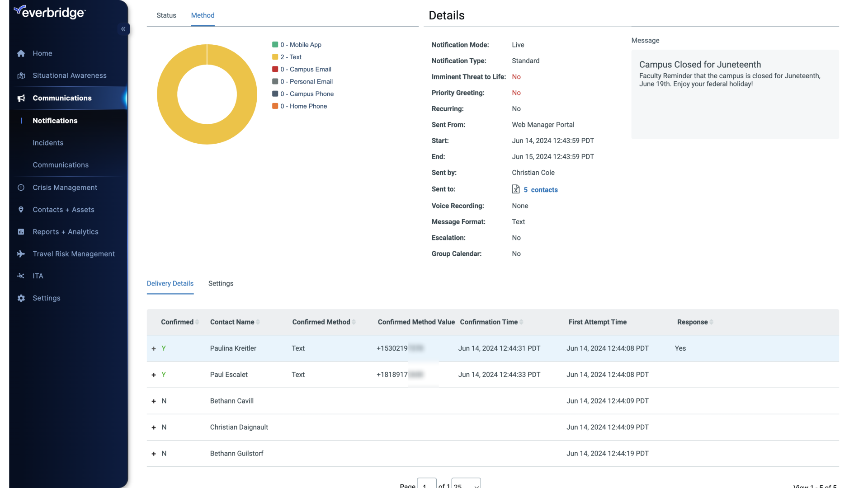Switch to the Status tab

[x=166, y=15]
